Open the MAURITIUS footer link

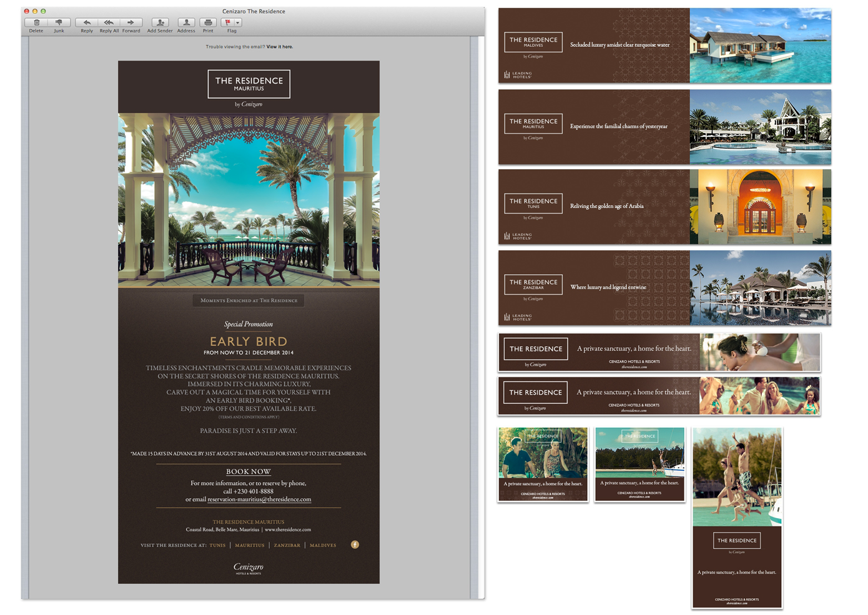(250, 545)
